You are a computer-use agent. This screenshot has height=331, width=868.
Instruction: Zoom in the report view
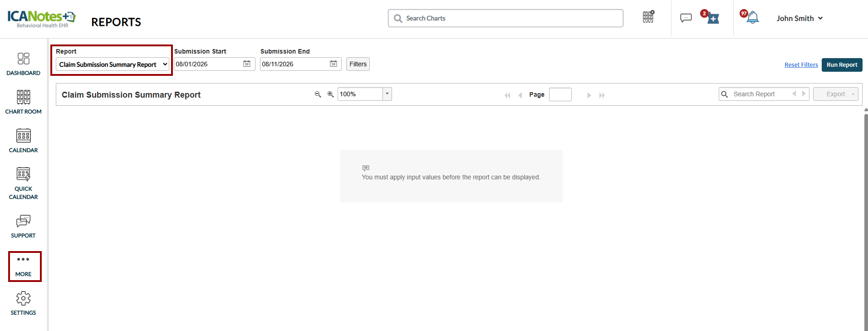[x=330, y=94]
